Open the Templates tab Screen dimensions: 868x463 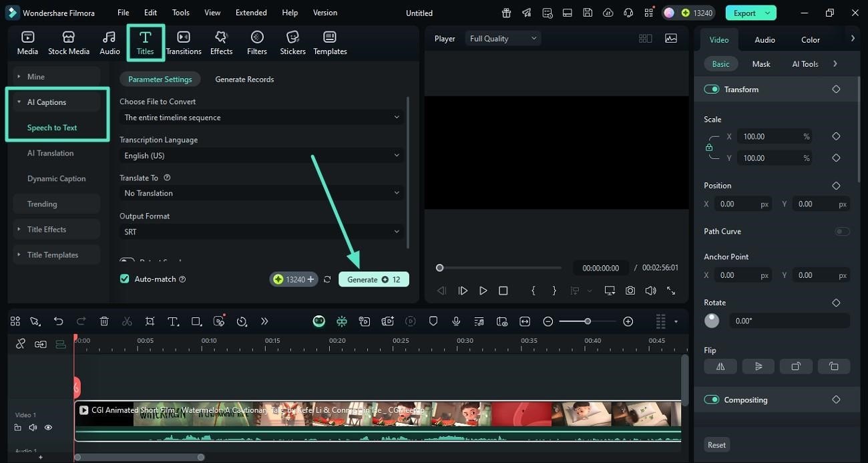click(330, 43)
